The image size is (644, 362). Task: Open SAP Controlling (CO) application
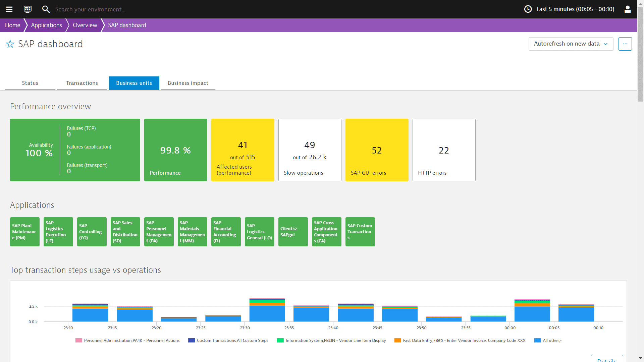point(92,232)
